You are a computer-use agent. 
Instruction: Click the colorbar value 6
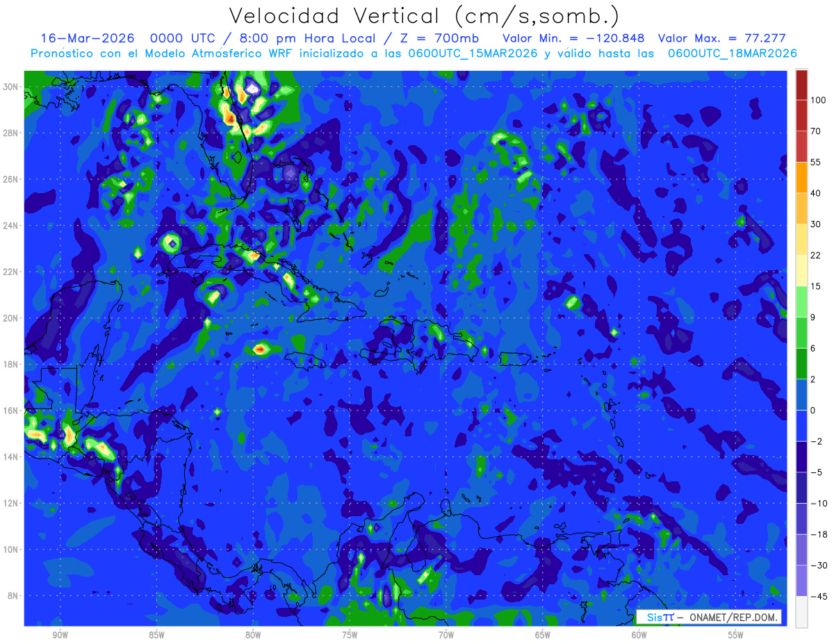[x=813, y=348]
